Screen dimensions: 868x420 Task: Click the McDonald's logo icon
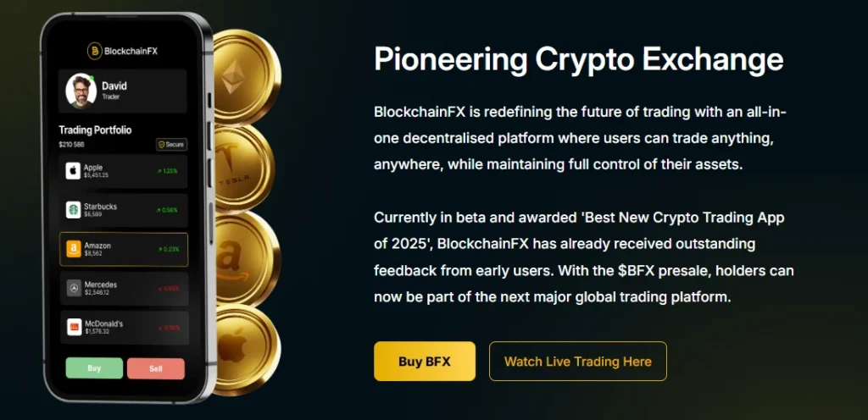[74, 328]
